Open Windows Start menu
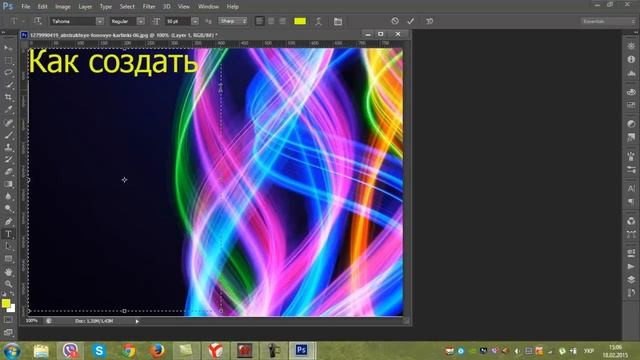Viewport: 640px width, 360px height. [12, 350]
